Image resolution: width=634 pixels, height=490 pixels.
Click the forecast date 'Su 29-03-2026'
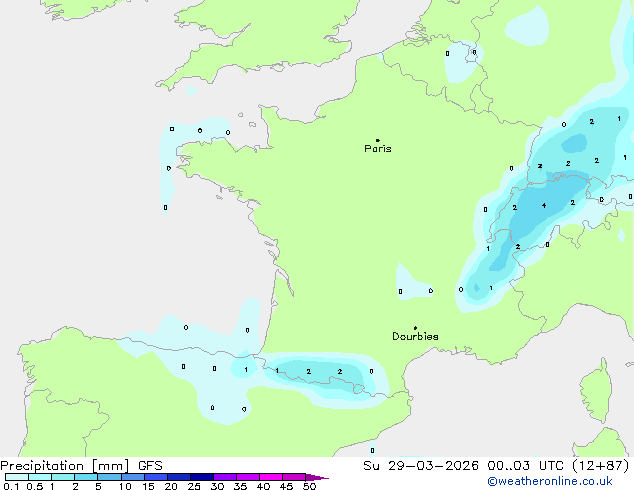(421, 466)
